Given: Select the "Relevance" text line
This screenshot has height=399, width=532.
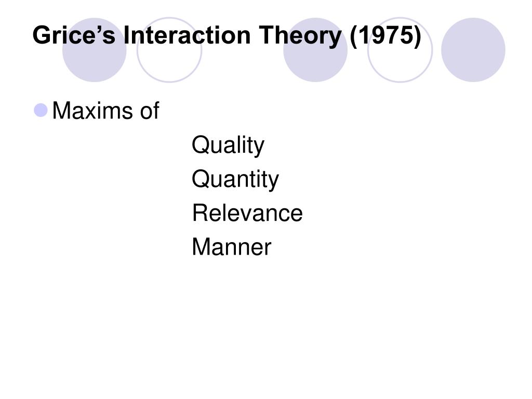Looking at the screenshot, I should click(247, 213).
